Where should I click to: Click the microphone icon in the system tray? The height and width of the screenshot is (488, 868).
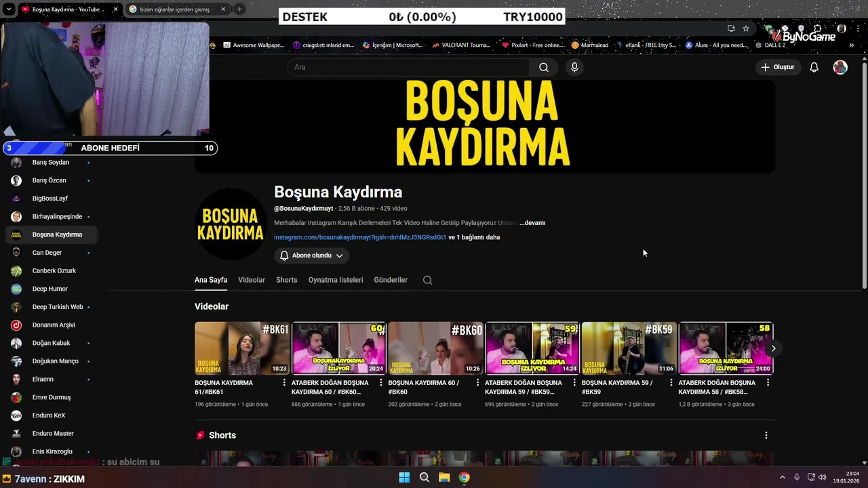(797, 477)
